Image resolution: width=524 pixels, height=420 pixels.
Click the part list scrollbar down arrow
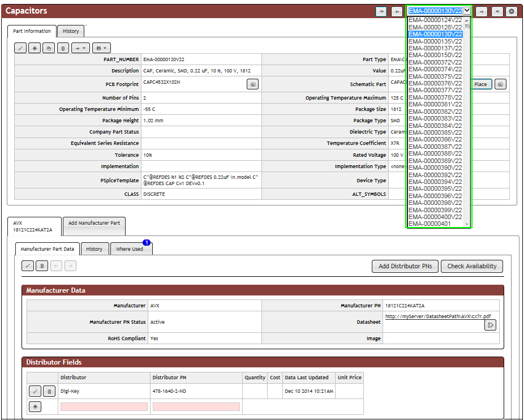click(467, 224)
